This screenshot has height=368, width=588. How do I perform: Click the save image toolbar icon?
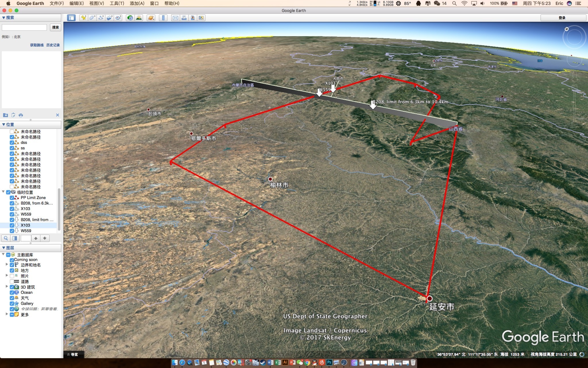click(x=193, y=18)
